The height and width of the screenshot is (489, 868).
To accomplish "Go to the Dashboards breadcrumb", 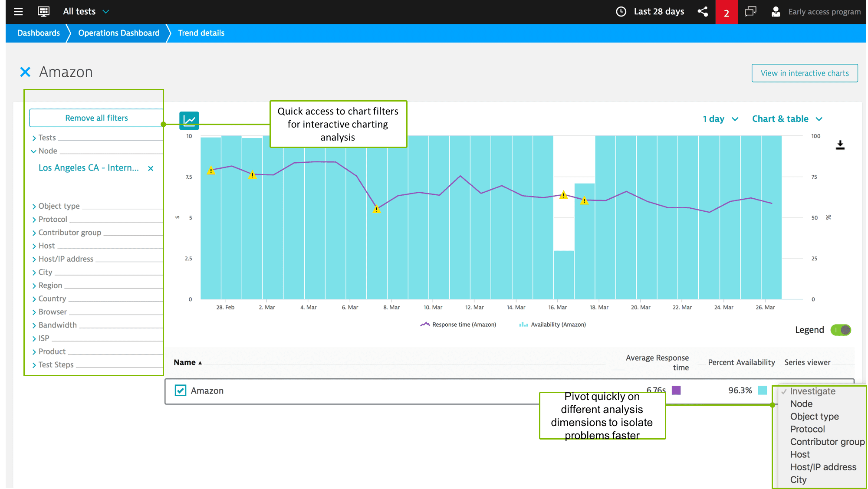I will click(39, 33).
